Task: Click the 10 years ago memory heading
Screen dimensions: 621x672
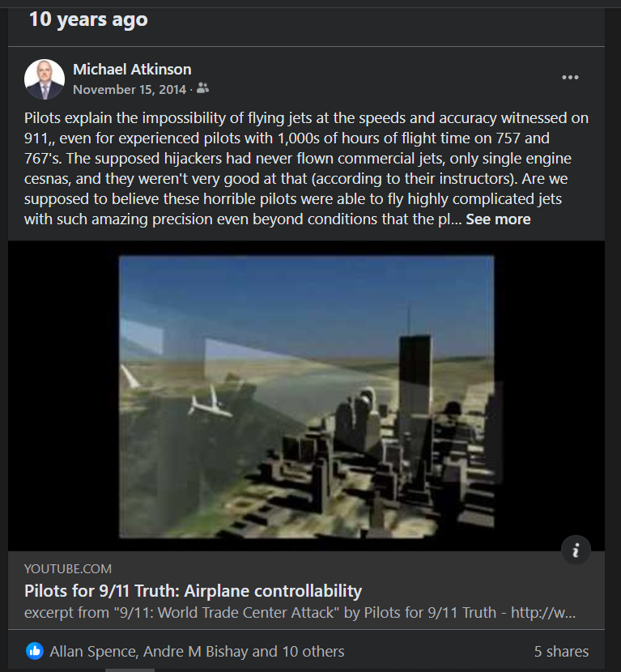Action: pos(88,19)
